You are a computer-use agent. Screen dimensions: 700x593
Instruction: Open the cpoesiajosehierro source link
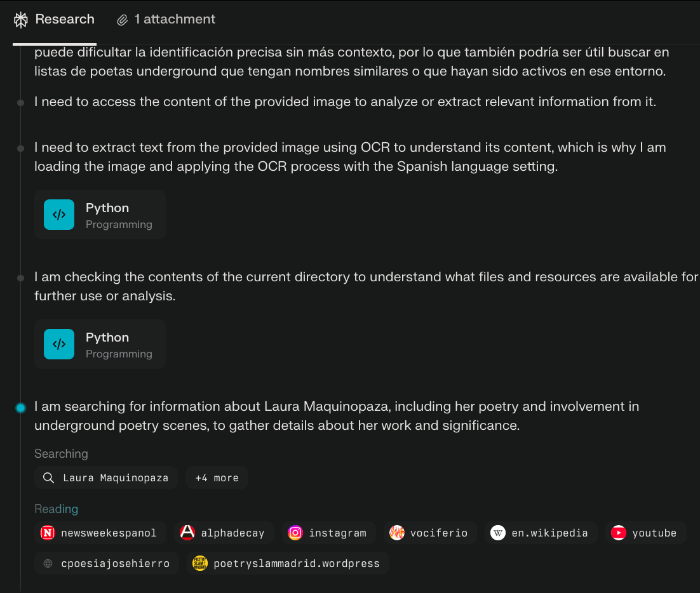(107, 563)
